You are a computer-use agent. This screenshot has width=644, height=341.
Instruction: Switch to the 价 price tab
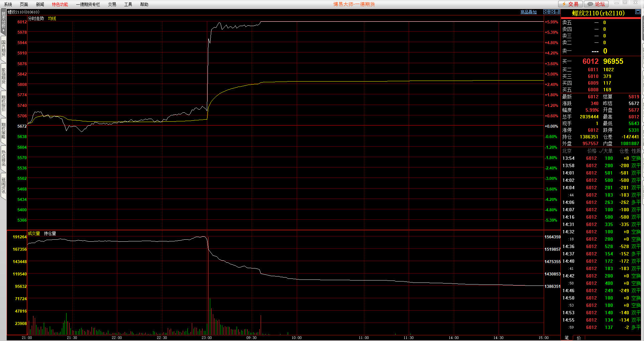click(579, 338)
